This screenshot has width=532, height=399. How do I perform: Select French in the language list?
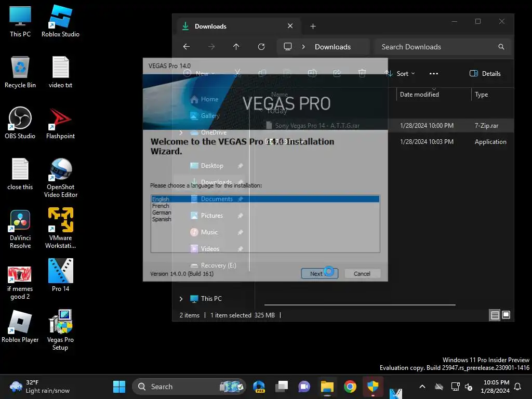pos(161,206)
